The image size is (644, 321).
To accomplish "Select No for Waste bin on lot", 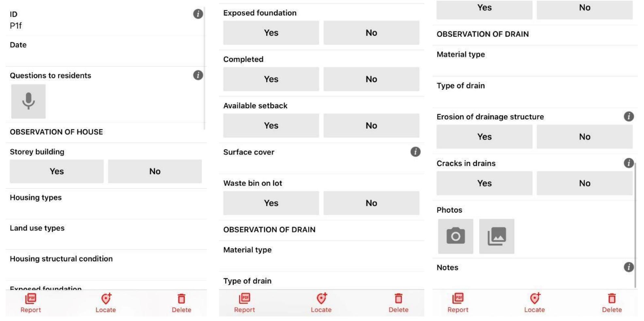I will pyautogui.click(x=372, y=203).
